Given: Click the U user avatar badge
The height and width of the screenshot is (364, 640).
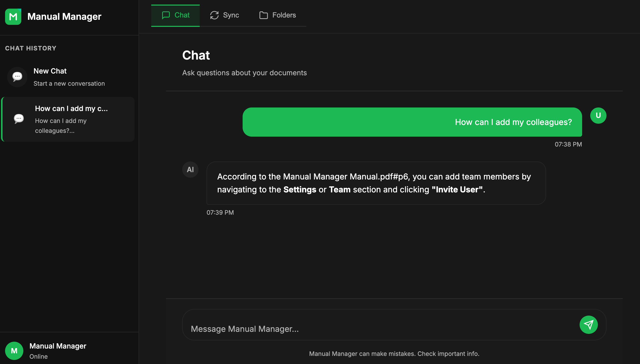Looking at the screenshot, I should [x=598, y=115].
